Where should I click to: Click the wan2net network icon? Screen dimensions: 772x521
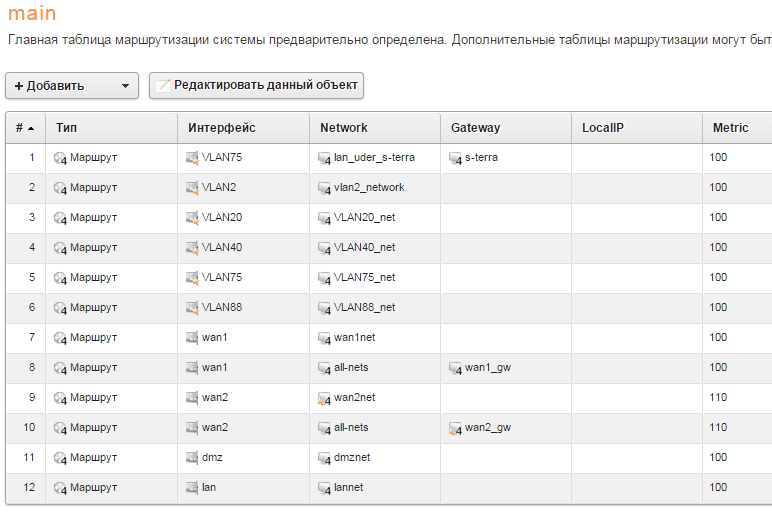pos(324,398)
